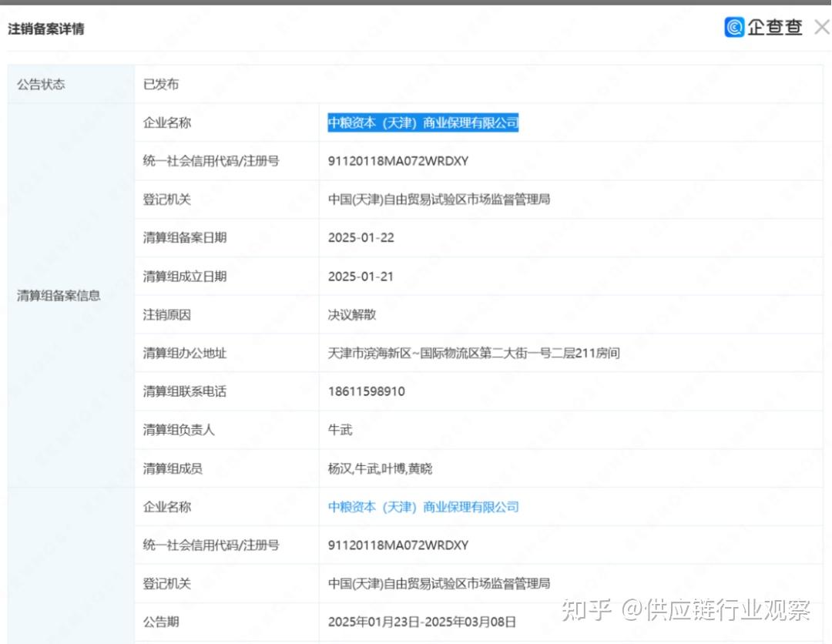Click the 注销备案详情 dialog title
832x644 pixels.
pyautogui.click(x=46, y=29)
